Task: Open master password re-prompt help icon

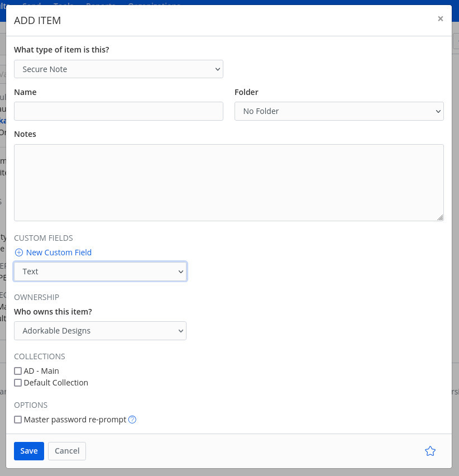Action: pos(132,420)
